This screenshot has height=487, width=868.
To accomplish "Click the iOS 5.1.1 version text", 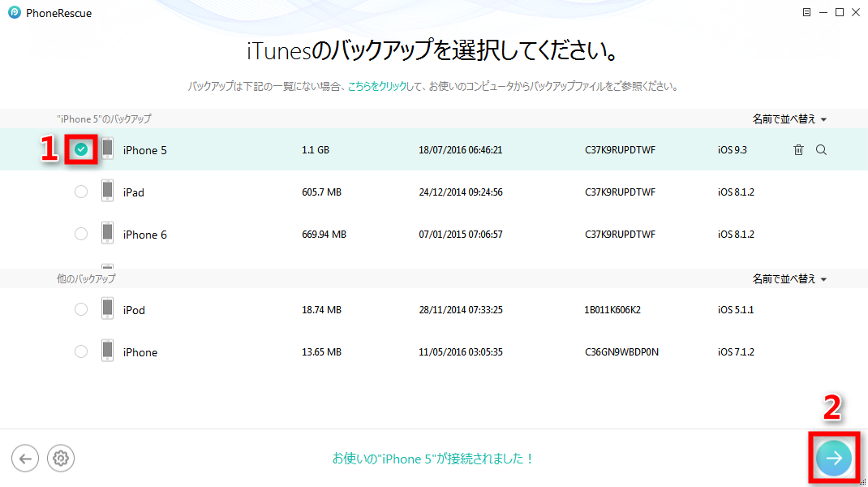I will (x=736, y=310).
